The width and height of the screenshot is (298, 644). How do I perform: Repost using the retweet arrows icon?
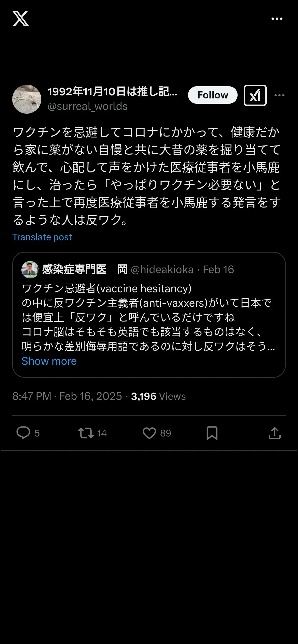click(x=86, y=433)
